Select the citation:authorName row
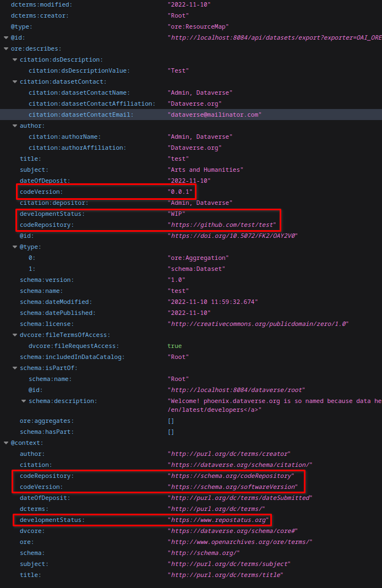The width and height of the screenshot is (382, 588). 191,137
